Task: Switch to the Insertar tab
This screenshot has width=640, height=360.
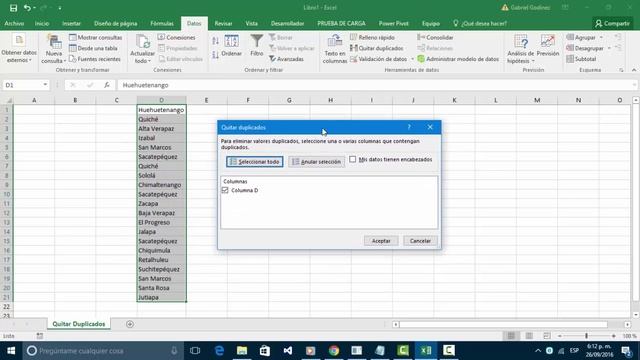Action: (71, 24)
